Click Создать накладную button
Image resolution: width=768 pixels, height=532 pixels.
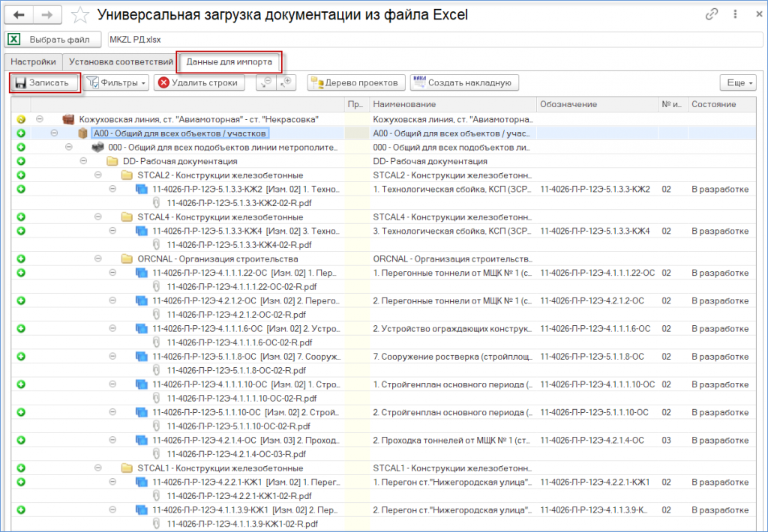(x=464, y=82)
